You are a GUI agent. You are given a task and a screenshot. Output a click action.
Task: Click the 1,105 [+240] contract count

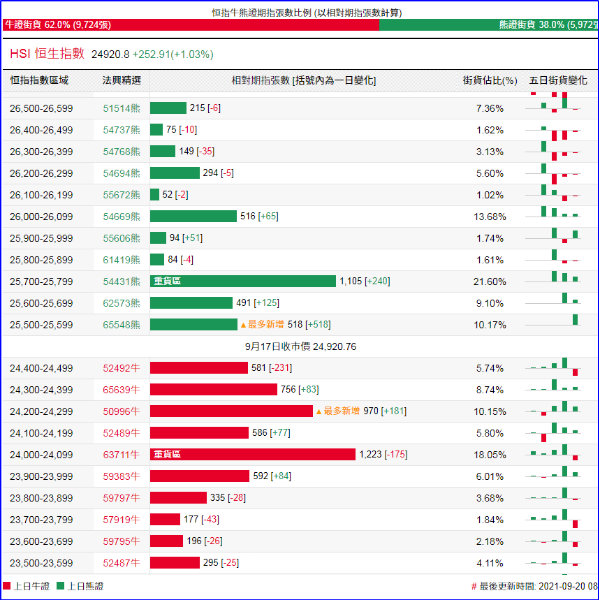click(365, 281)
